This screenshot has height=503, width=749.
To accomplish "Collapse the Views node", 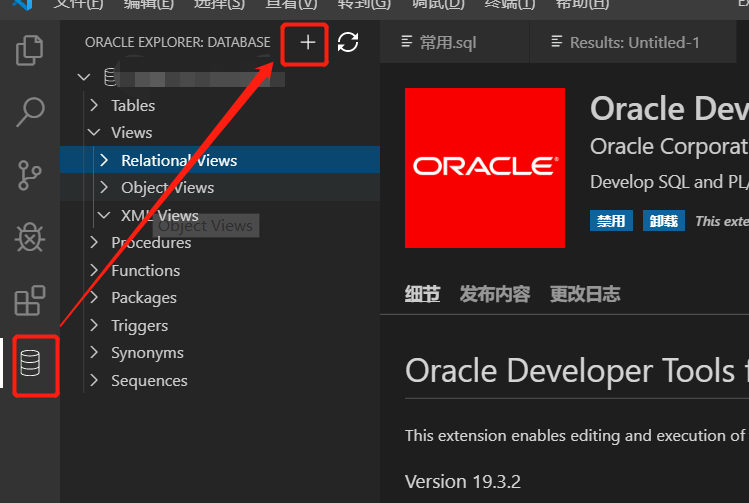I will click(94, 132).
